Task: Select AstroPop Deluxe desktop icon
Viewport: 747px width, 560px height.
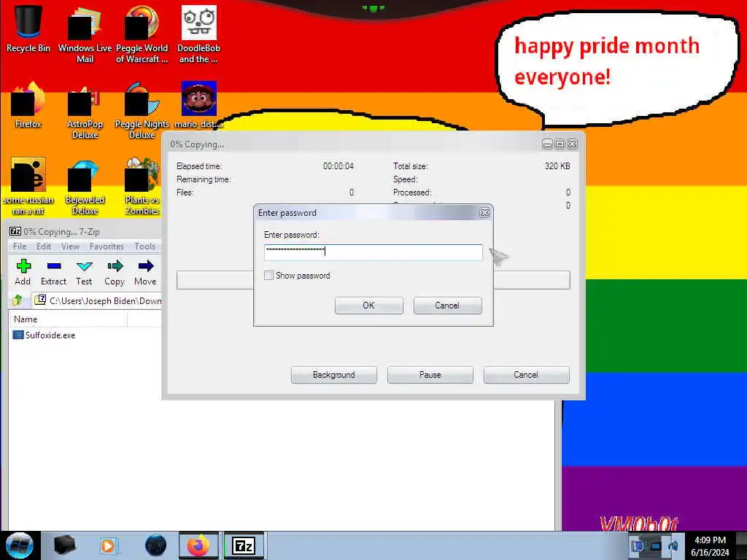Action: click(85, 112)
